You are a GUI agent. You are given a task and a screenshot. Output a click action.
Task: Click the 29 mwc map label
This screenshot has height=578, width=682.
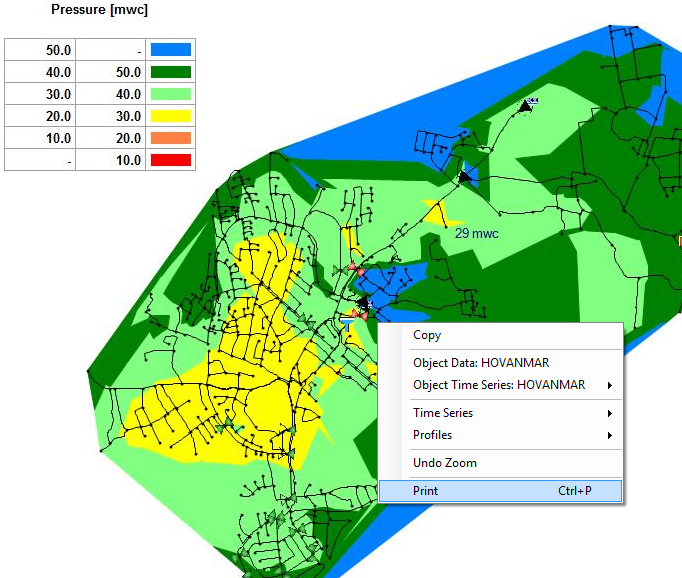(x=476, y=234)
